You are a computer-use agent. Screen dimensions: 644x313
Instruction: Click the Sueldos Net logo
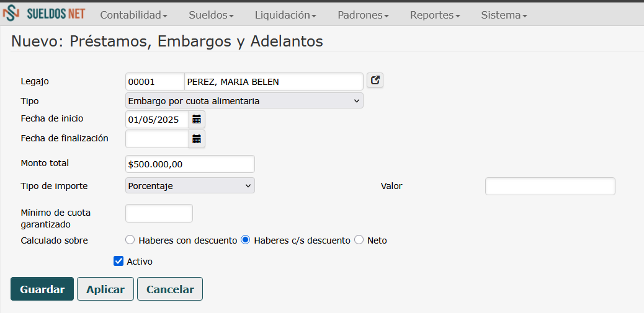[44, 14]
